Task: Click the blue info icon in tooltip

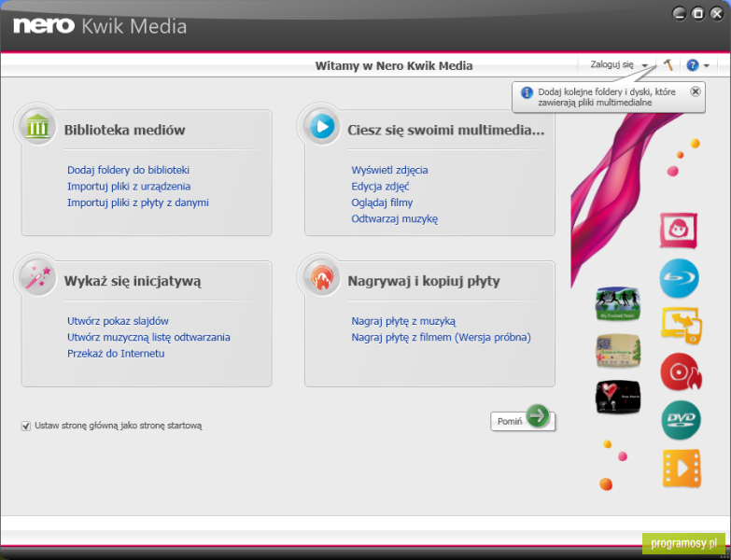Action: click(527, 92)
